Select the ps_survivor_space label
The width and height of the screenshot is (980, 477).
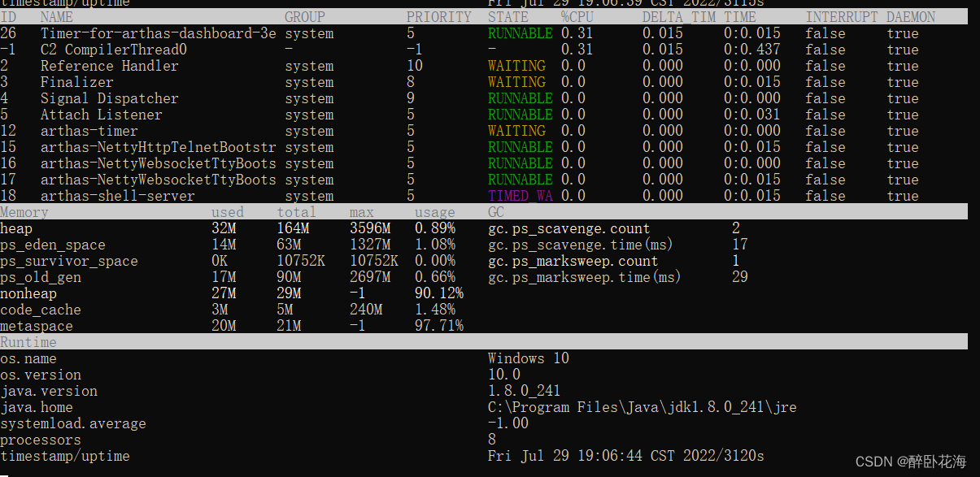69,261
